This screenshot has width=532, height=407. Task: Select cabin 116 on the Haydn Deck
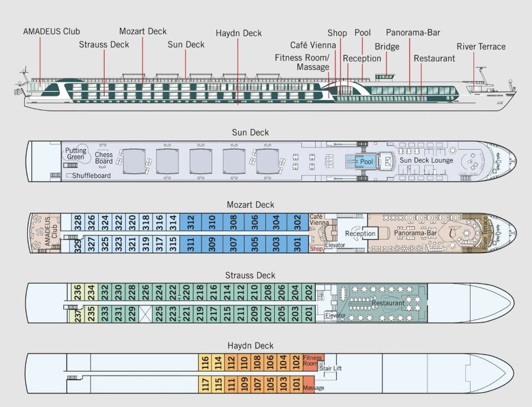[205, 362]
